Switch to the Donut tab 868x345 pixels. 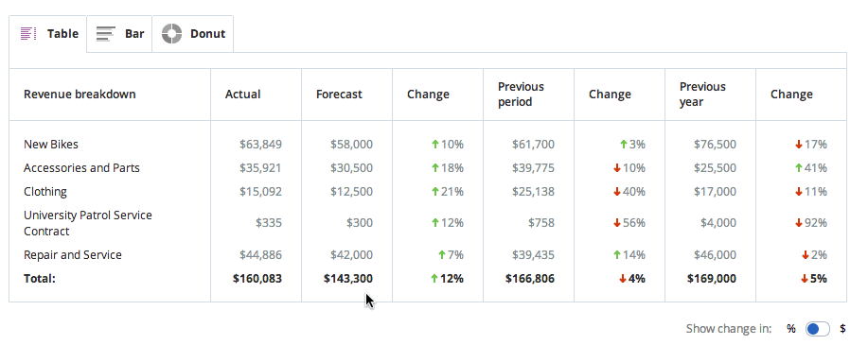pyautogui.click(x=193, y=34)
